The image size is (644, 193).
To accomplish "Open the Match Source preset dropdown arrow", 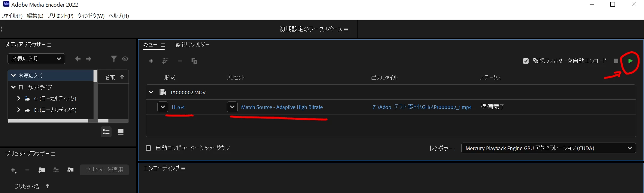I will pyautogui.click(x=232, y=107).
